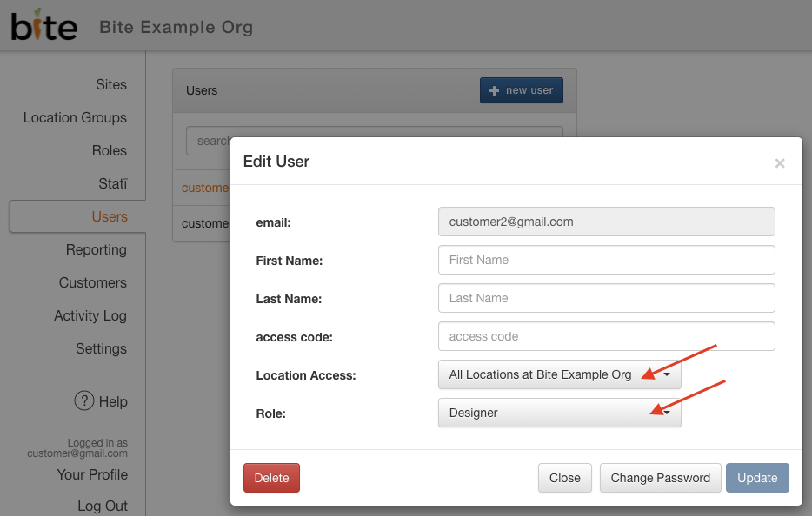Screen dimensions: 812x516
Task: Click the Help question mark icon
Action: pos(83,400)
